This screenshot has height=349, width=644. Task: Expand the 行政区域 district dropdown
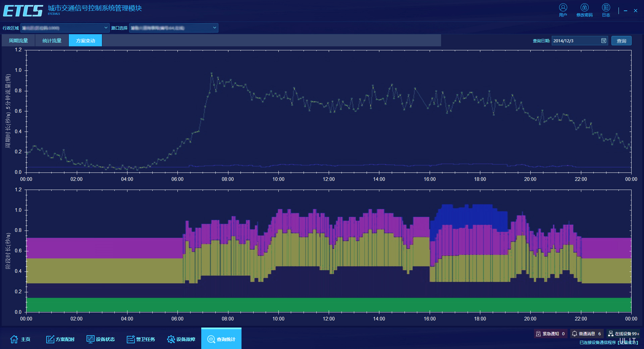tap(106, 28)
